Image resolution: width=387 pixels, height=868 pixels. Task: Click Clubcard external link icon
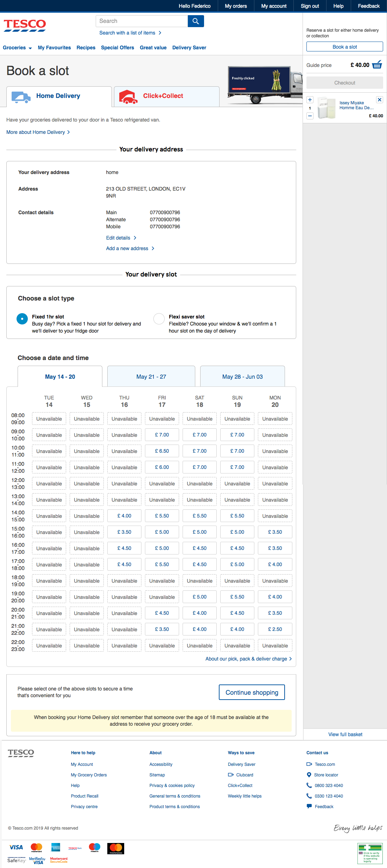tap(231, 775)
